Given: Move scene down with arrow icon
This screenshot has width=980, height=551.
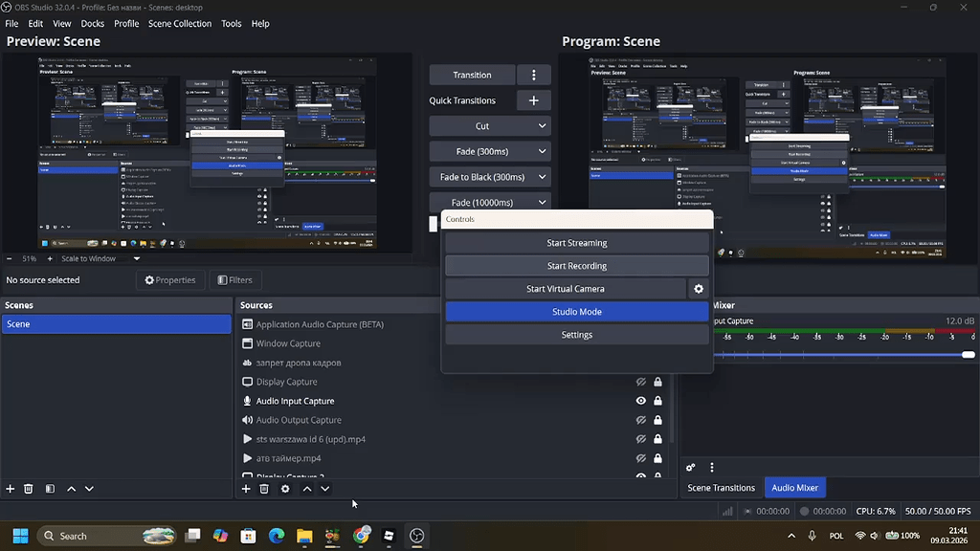Looking at the screenshot, I should (x=89, y=489).
